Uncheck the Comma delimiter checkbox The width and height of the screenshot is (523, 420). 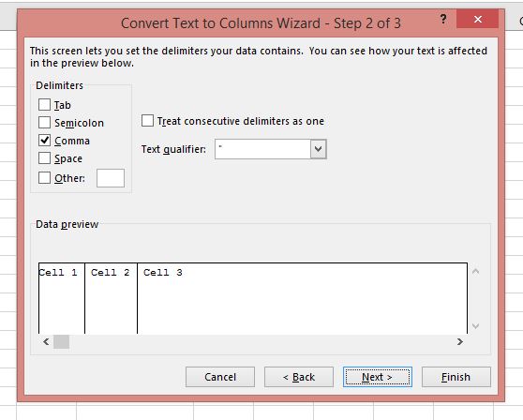click(x=44, y=141)
